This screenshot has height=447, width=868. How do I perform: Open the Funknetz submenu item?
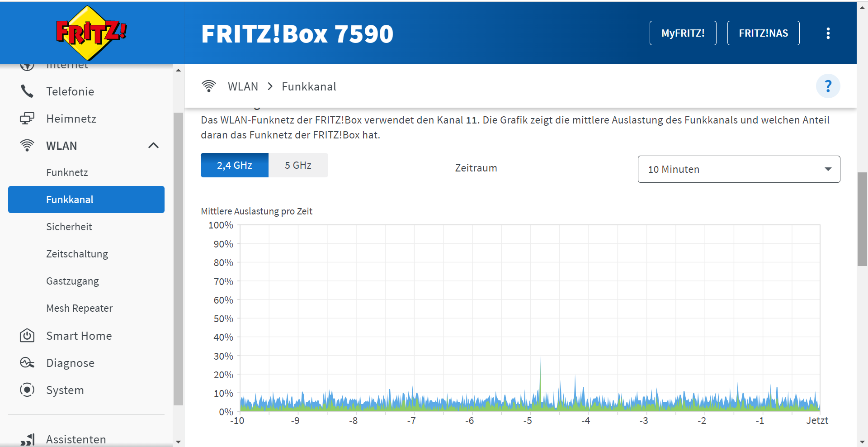[x=67, y=172]
